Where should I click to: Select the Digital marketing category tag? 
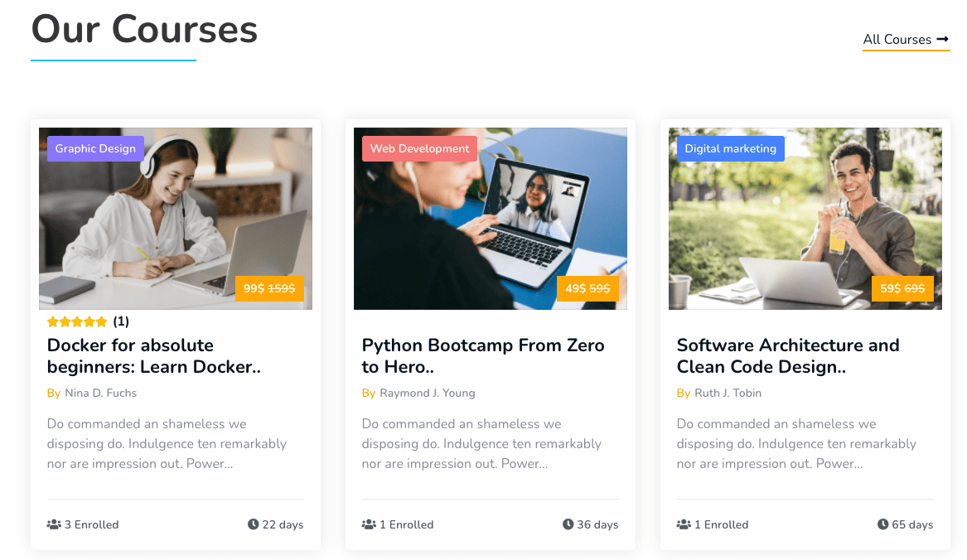point(730,149)
